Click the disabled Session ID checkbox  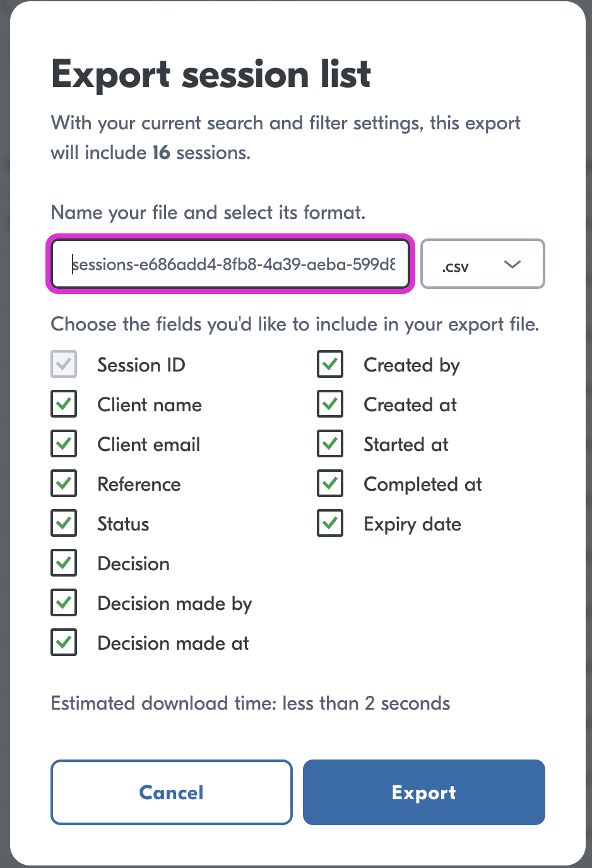64,365
